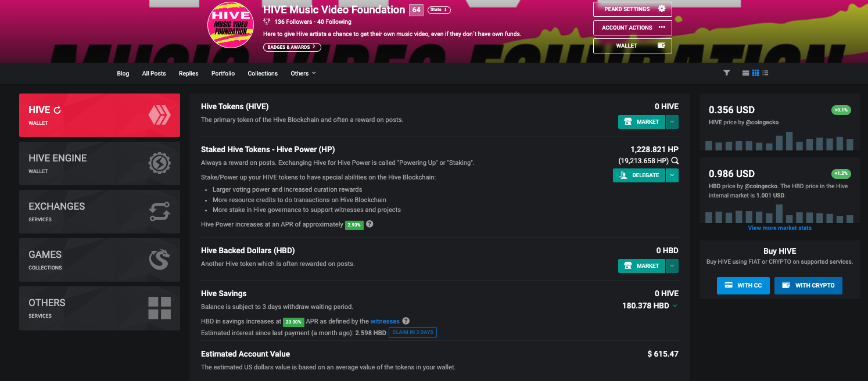Click the Buy HIVE heading

[x=780, y=251]
